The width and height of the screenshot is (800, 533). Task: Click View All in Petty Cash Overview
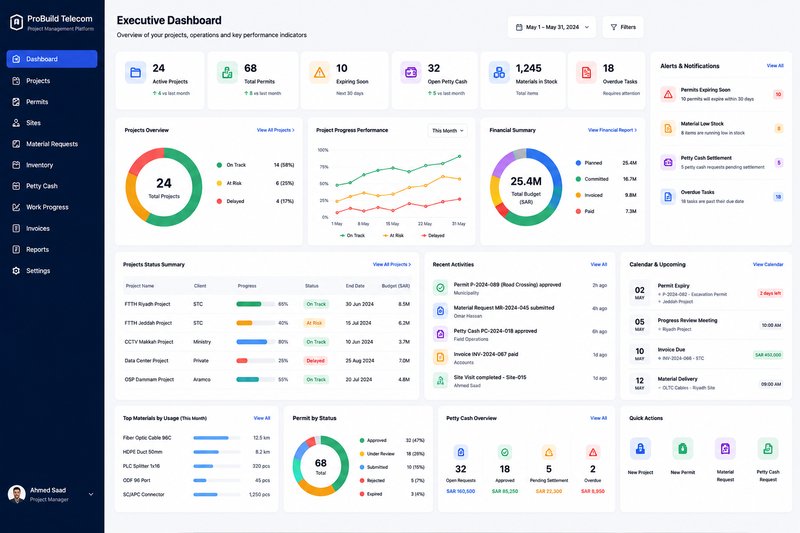[x=599, y=418]
